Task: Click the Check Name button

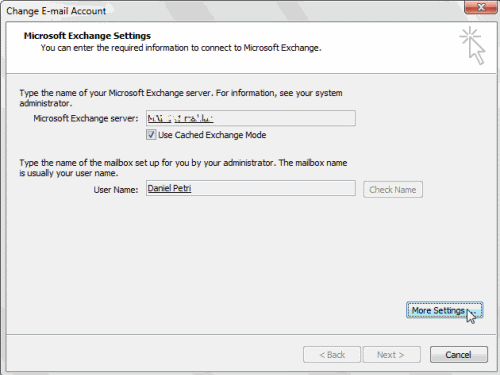Action: pyautogui.click(x=393, y=190)
